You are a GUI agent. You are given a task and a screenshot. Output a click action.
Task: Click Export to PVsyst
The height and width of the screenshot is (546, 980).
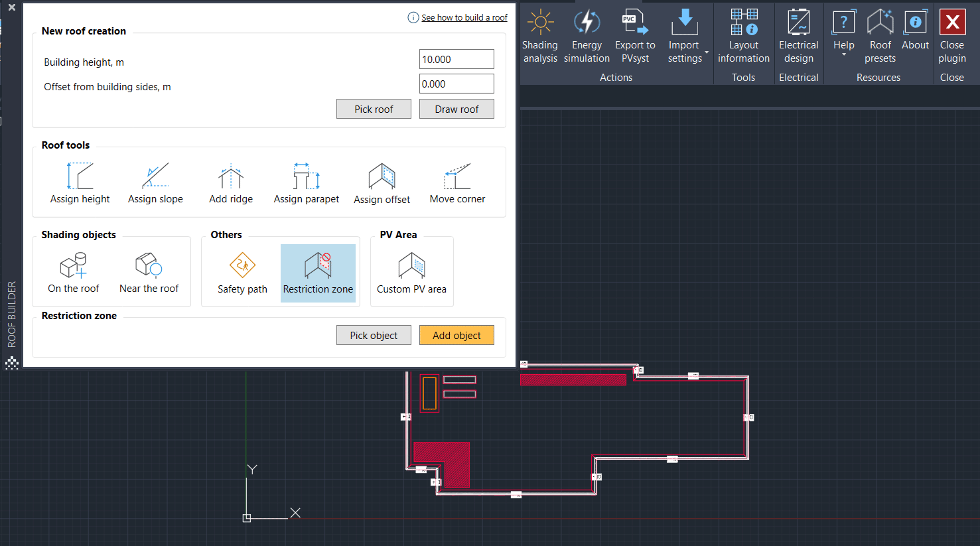[635, 36]
